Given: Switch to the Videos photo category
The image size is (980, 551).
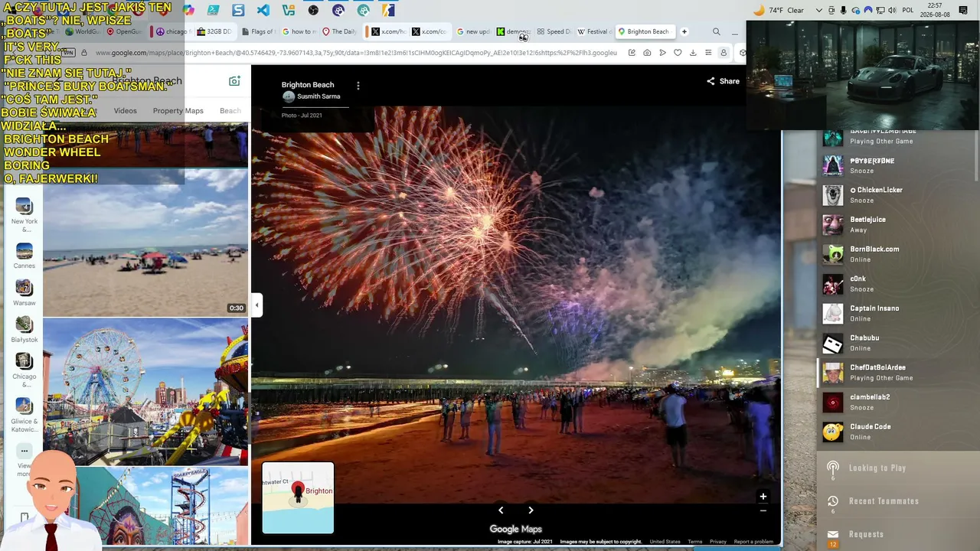Looking at the screenshot, I should pyautogui.click(x=126, y=111).
